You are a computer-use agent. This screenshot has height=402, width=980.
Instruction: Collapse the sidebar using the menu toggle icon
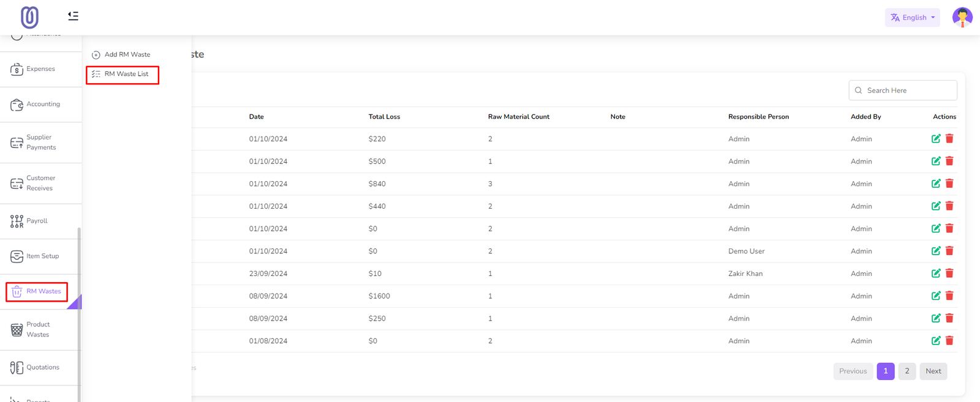point(73,16)
